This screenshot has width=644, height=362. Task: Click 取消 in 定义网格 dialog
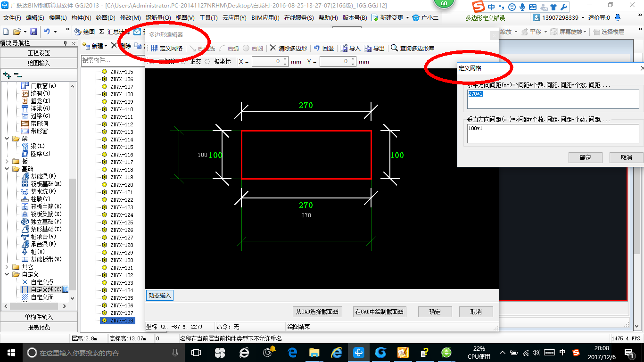626,157
